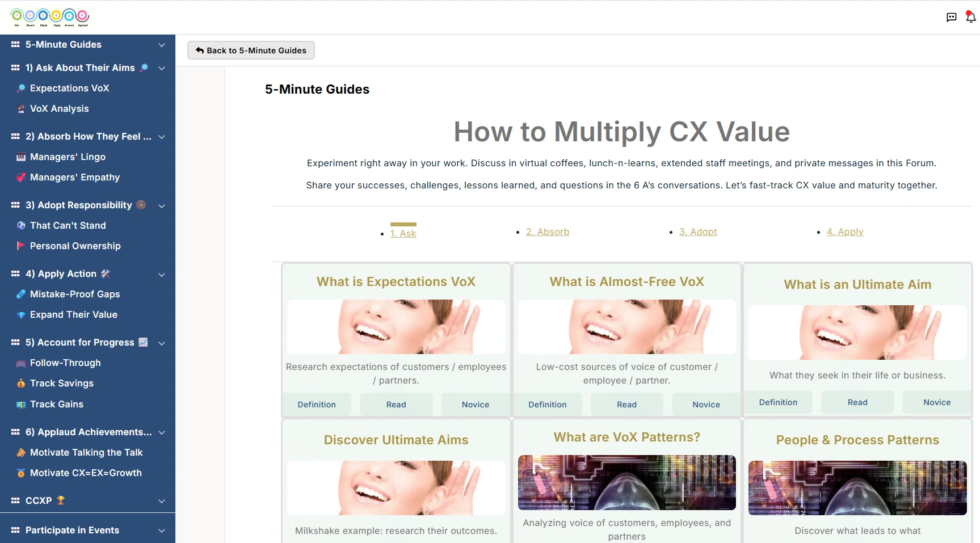Viewport: 980px width, 543px height.
Task: Click the yellow progress bar above 1. Ask
Action: [403, 224]
